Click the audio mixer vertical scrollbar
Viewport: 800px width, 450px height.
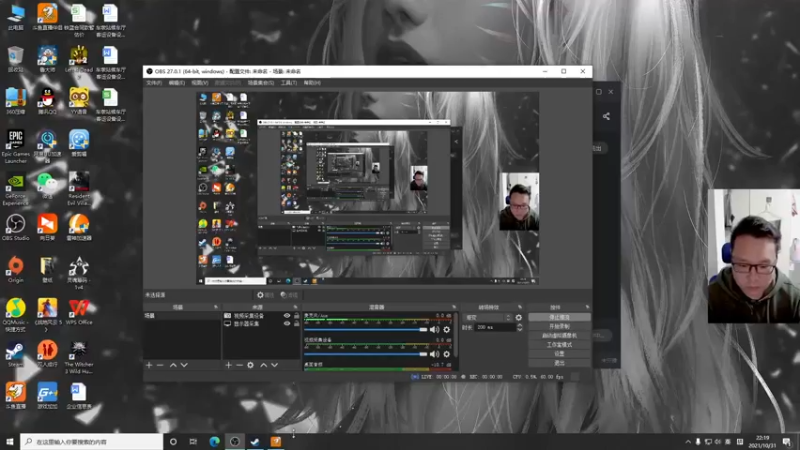click(456, 335)
